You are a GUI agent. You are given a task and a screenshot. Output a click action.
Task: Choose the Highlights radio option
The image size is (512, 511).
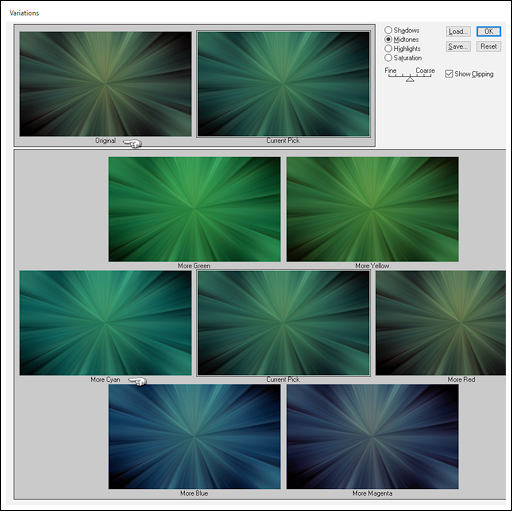[388, 49]
